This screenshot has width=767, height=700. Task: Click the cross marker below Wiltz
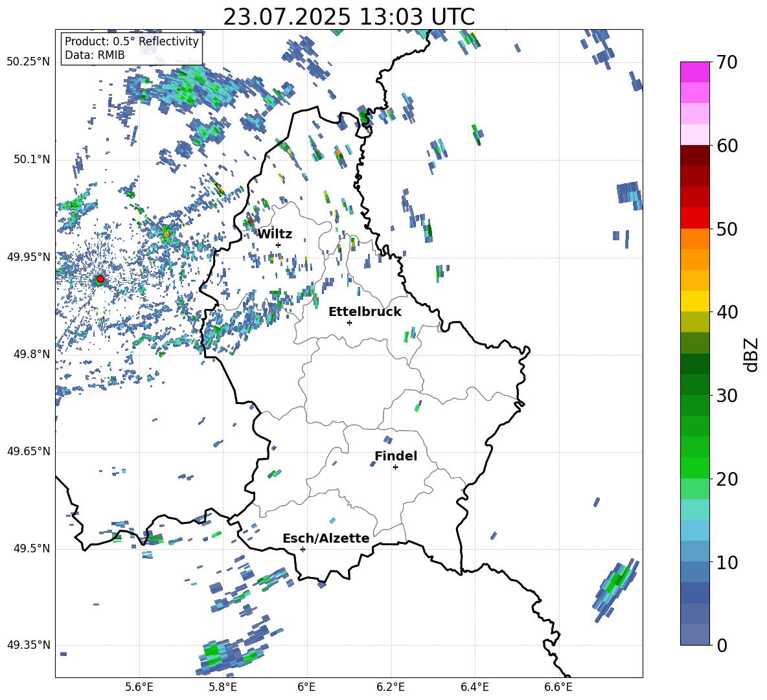click(x=279, y=245)
